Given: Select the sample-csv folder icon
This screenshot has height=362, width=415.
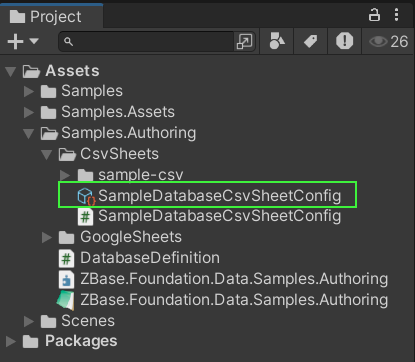Looking at the screenshot, I should (85, 175).
